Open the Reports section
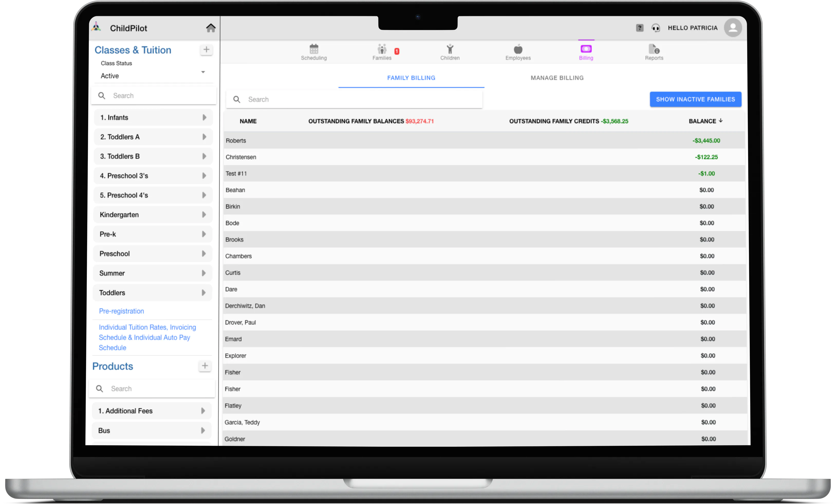Image resolution: width=837 pixels, height=504 pixels. (654, 52)
